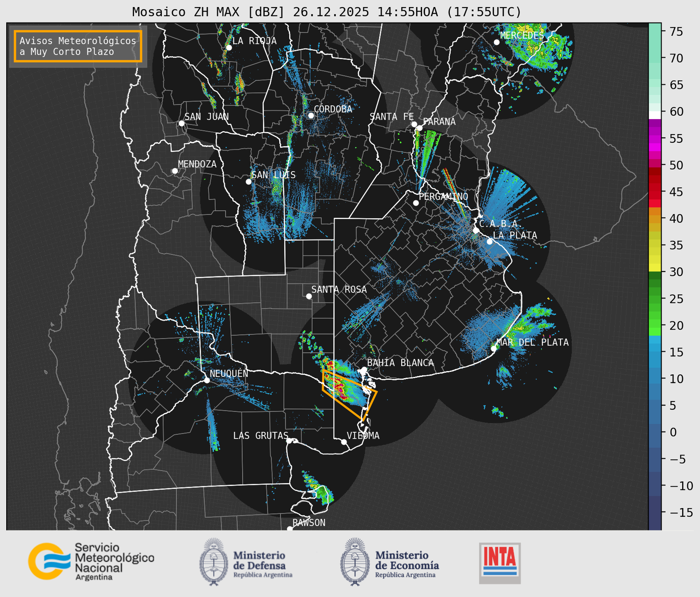Click the white dot marking Neuquén
The height and width of the screenshot is (597, 700).
(x=207, y=380)
